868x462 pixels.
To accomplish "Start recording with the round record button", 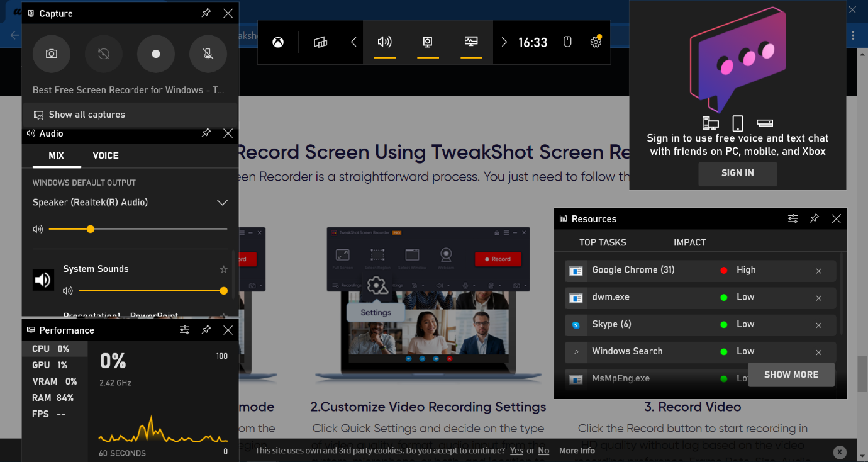I will click(156, 54).
